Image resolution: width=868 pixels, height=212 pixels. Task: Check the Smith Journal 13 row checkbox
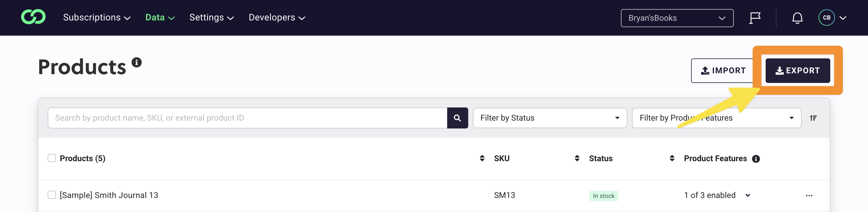[x=51, y=195]
